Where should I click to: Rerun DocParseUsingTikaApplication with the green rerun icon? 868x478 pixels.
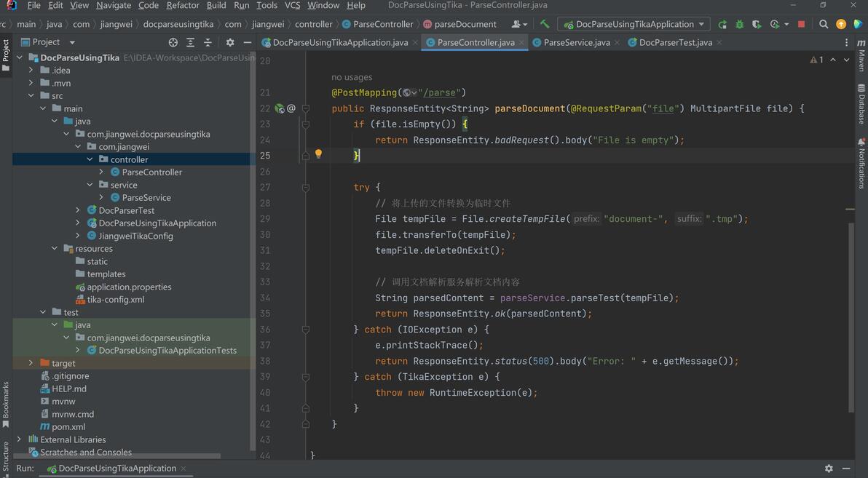722,24
